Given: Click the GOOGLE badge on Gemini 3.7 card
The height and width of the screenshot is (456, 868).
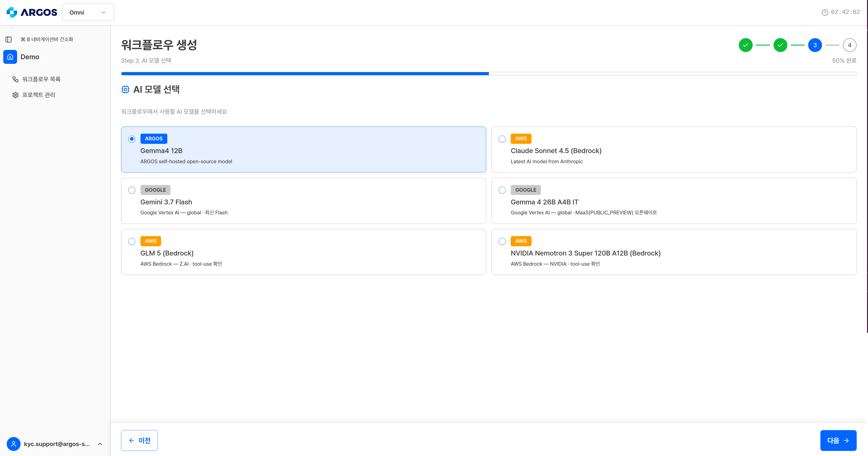Looking at the screenshot, I should coord(155,190).
